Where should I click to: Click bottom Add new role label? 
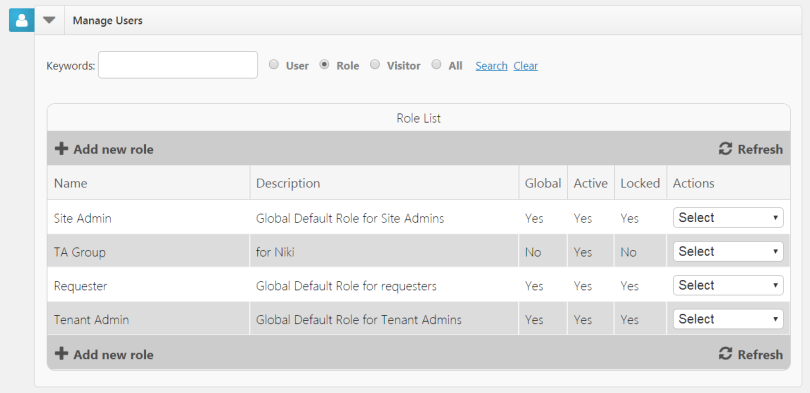(113, 355)
